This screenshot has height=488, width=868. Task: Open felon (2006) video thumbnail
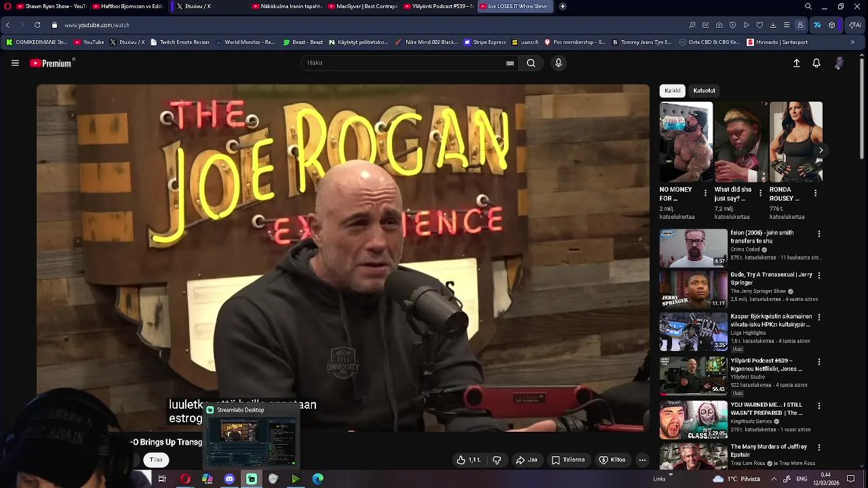(x=693, y=248)
